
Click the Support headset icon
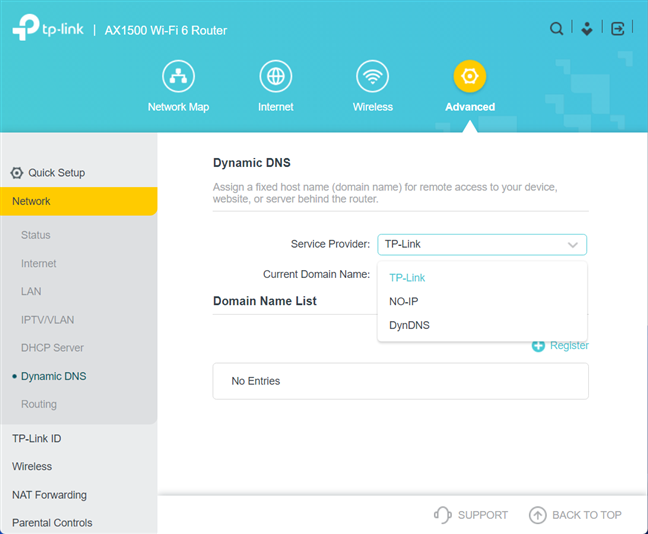click(442, 515)
